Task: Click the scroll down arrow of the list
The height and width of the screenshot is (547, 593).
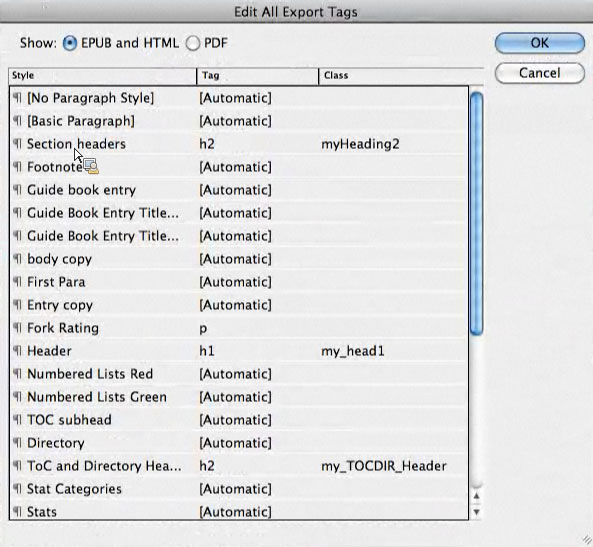Action: click(x=477, y=512)
